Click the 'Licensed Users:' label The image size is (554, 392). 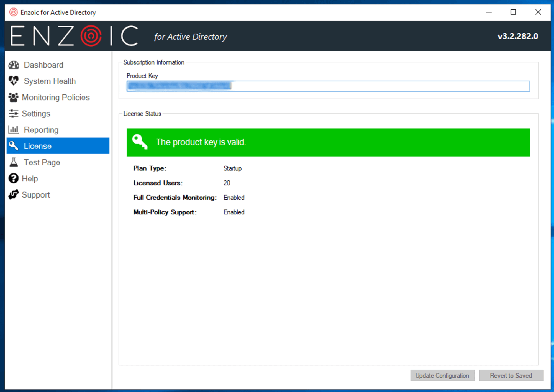158,183
